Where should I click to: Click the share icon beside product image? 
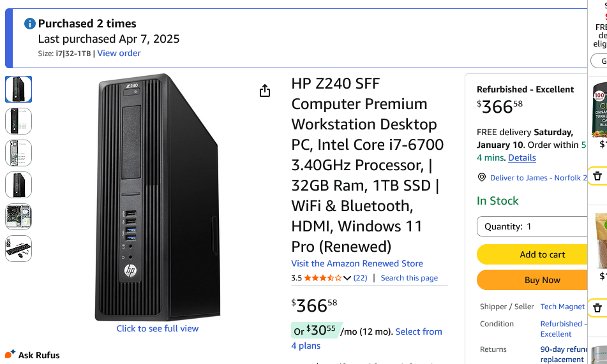[265, 91]
